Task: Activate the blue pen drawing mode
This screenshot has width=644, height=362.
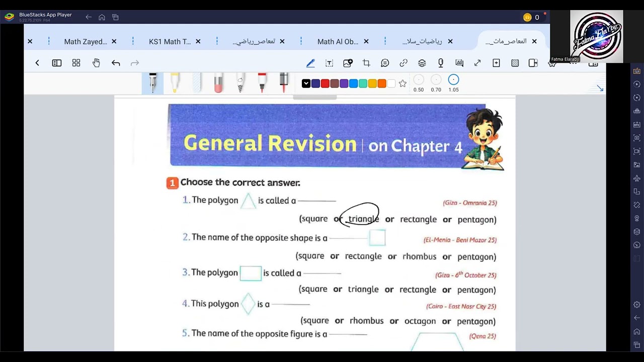Action: [310, 63]
